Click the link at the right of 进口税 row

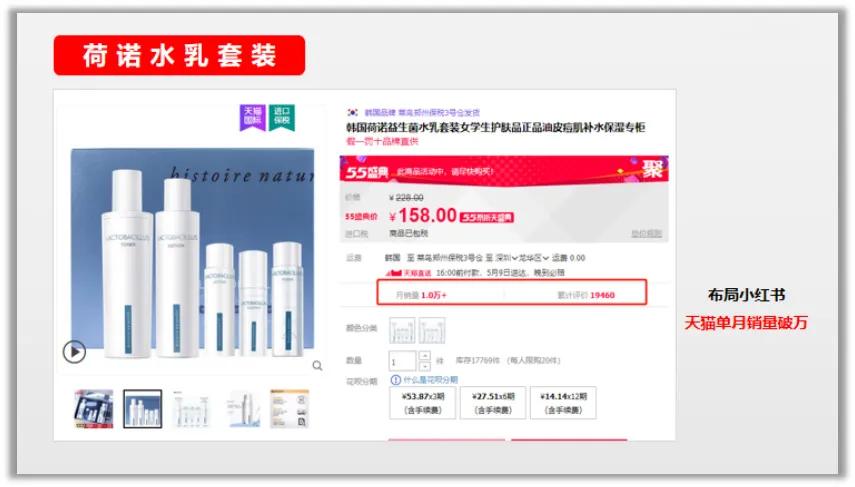pos(646,233)
